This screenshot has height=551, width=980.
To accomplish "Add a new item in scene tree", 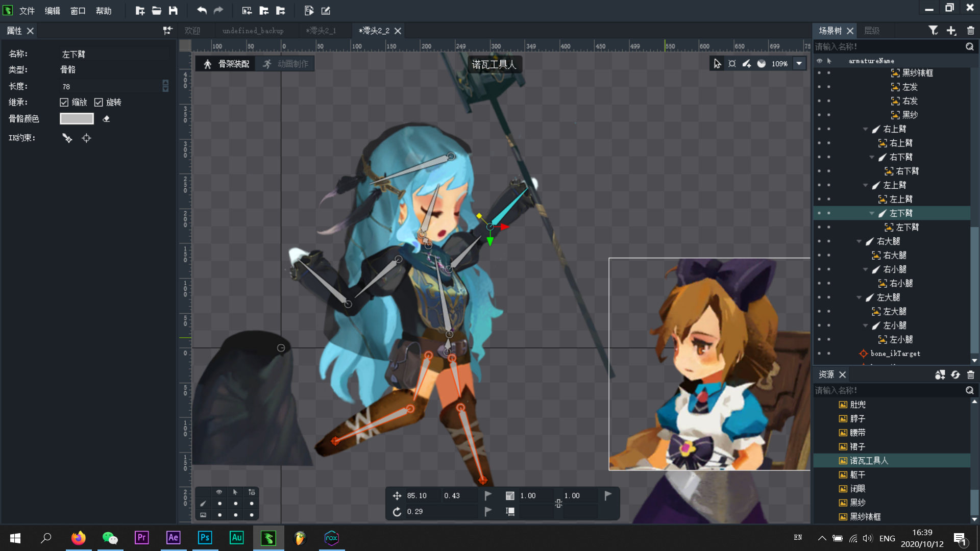I will [951, 31].
